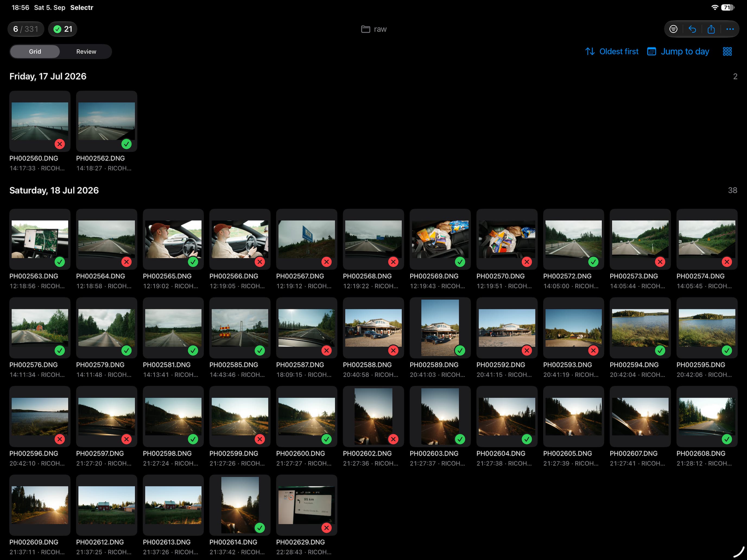Select the Saturday, 18 Jul 2026 section header

pyautogui.click(x=54, y=190)
